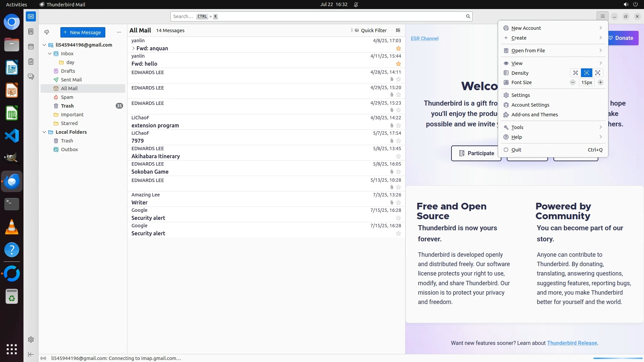Open the Address Book from the spaces toolbar
Image resolution: width=644 pixels, height=362 pixels.
pyautogui.click(x=31, y=32)
